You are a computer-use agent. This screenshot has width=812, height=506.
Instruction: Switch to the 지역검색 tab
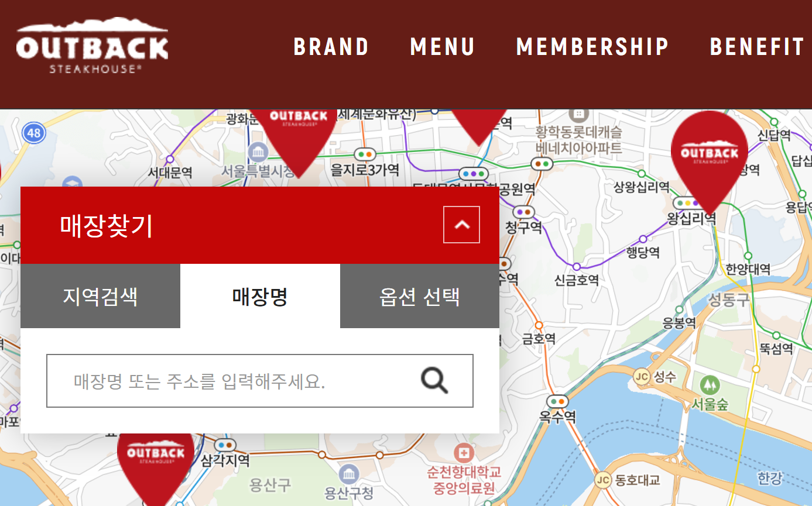pyautogui.click(x=100, y=296)
